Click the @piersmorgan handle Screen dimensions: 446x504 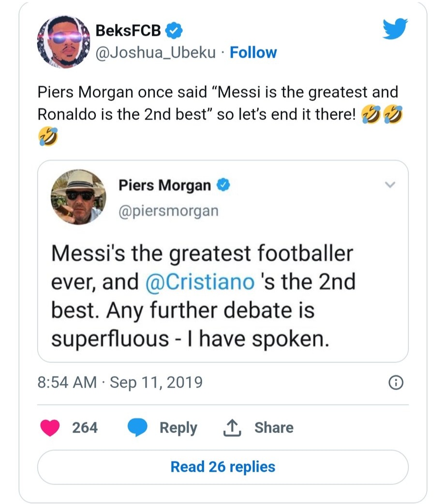click(x=168, y=211)
